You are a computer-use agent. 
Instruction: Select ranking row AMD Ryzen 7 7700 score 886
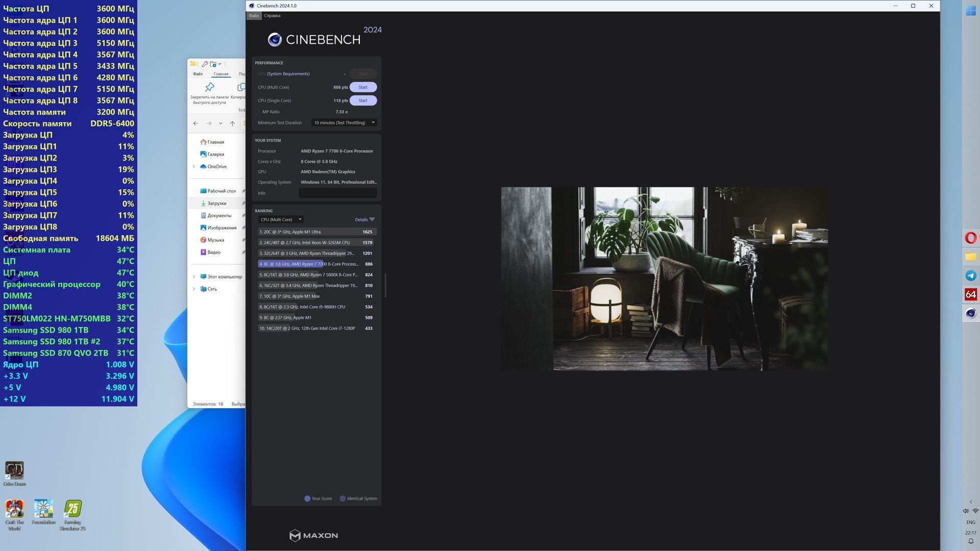point(317,264)
